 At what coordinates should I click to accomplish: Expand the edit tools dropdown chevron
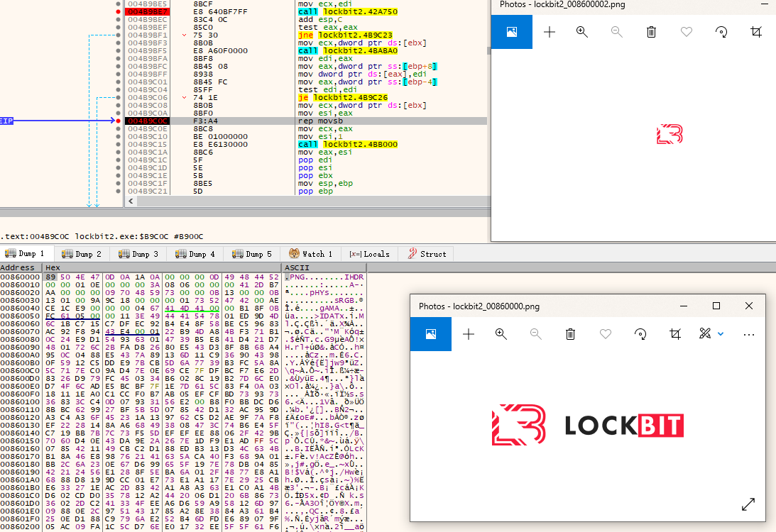point(721,334)
